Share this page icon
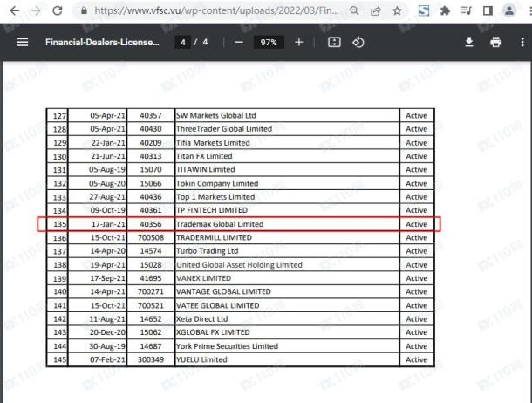This screenshot has height=403, width=532. coord(376,10)
